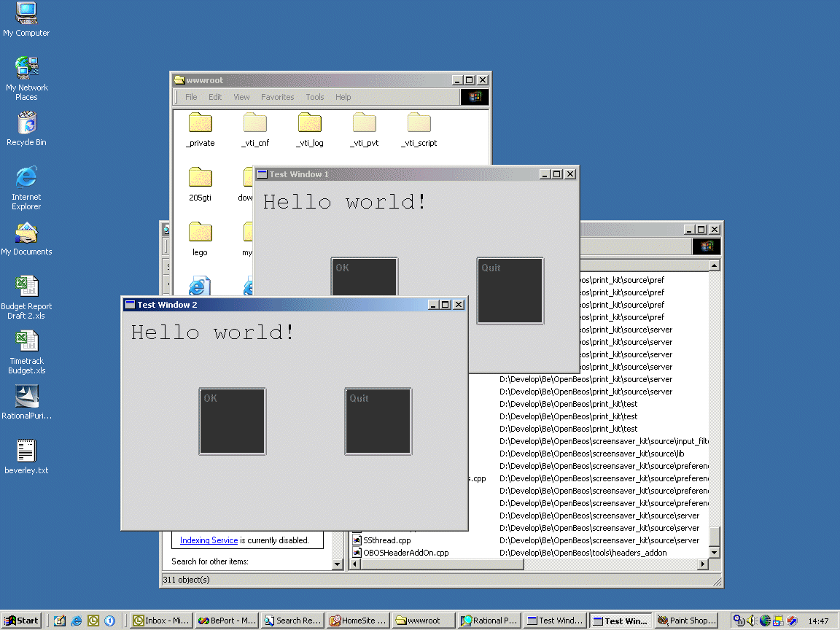Open the Favorites menu in wwwroot
Image resolution: width=840 pixels, height=630 pixels.
(x=277, y=97)
